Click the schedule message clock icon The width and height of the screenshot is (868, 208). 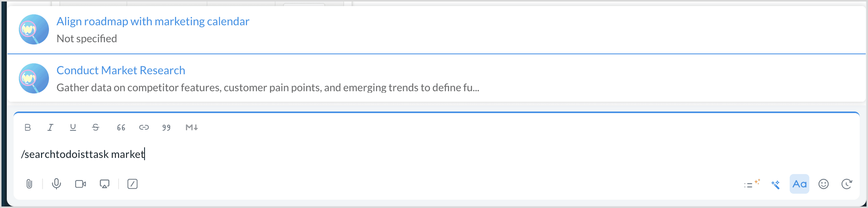click(847, 184)
